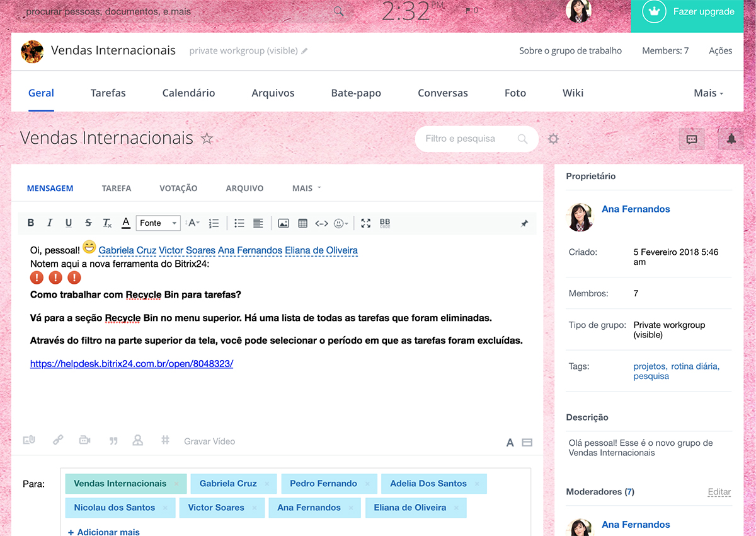Select the VOTAÇÃO post type tab

click(178, 188)
